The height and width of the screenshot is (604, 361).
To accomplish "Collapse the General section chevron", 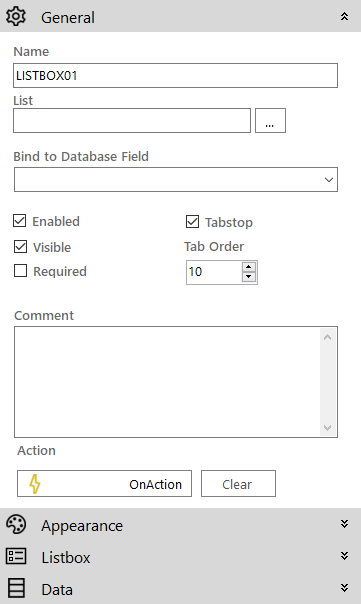I will tap(344, 16).
